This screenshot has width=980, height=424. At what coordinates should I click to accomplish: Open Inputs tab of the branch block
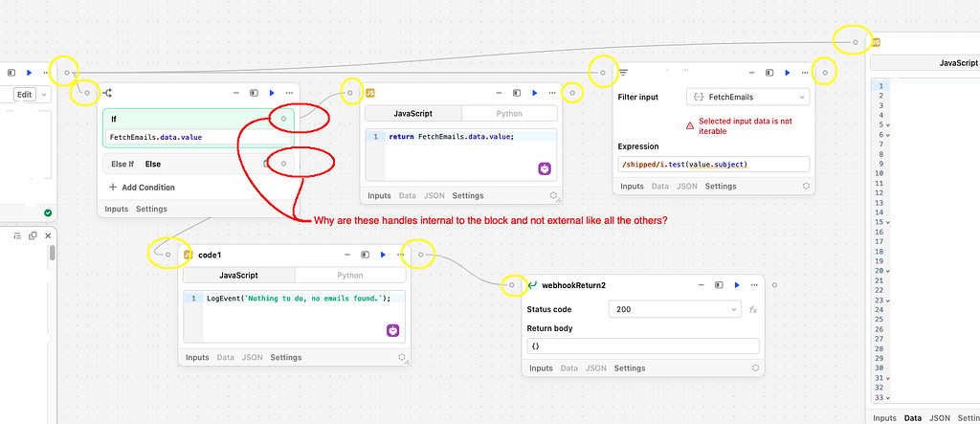pyautogui.click(x=116, y=209)
